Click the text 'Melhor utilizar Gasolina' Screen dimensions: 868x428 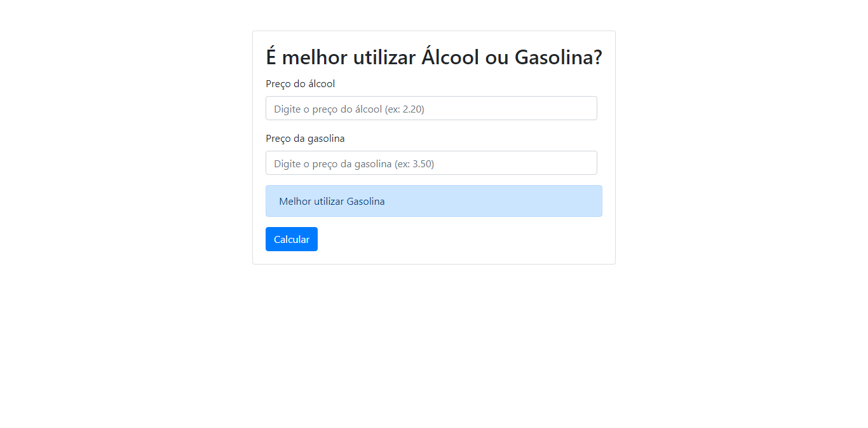point(331,200)
